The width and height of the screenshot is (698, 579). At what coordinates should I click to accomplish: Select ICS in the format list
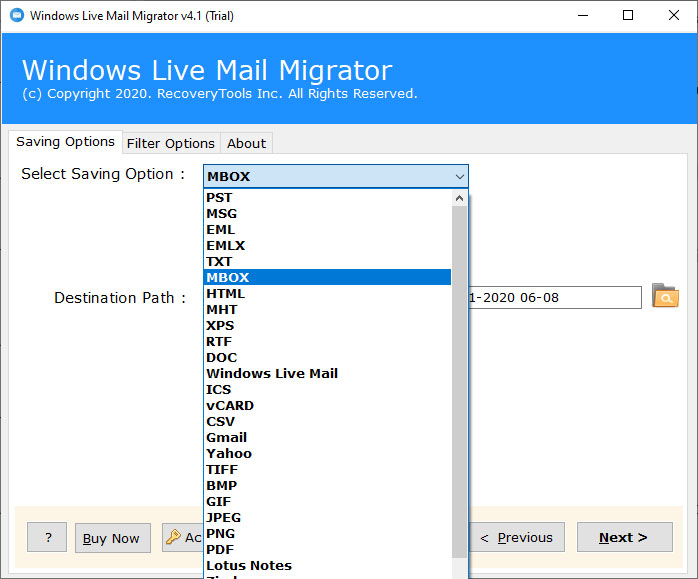(327, 389)
